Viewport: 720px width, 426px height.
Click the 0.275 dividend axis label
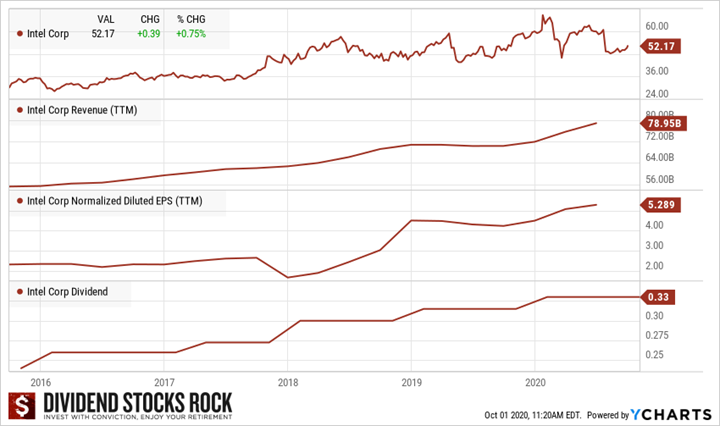[x=657, y=335]
